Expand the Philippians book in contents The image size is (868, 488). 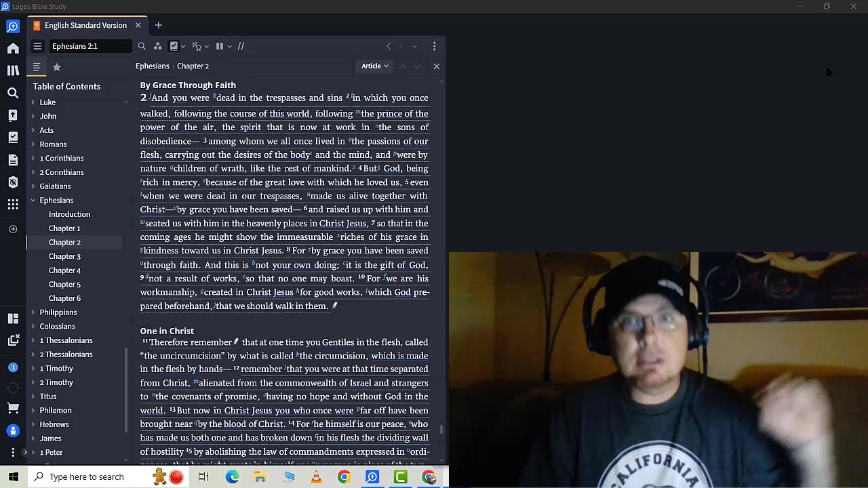[x=33, y=312]
